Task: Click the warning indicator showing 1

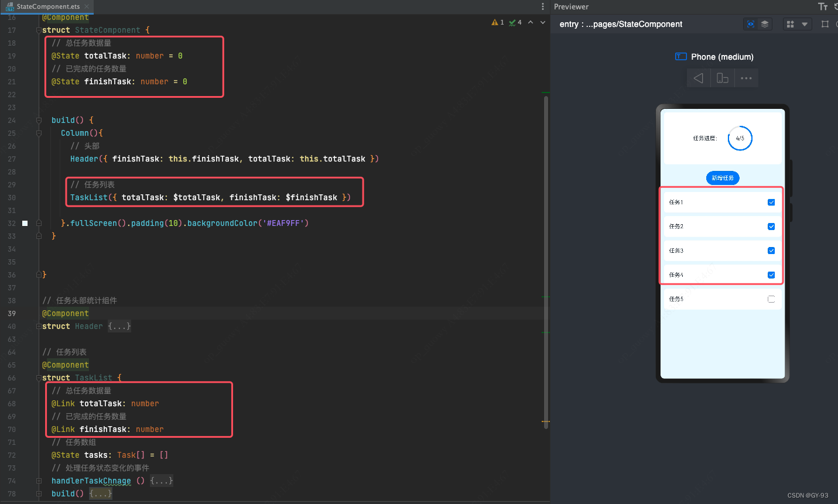Action: point(498,22)
